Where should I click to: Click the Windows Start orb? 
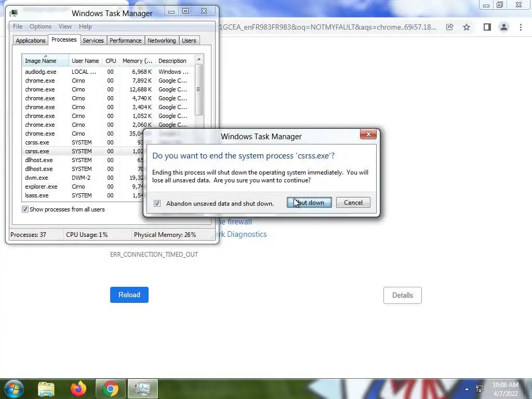click(x=14, y=389)
